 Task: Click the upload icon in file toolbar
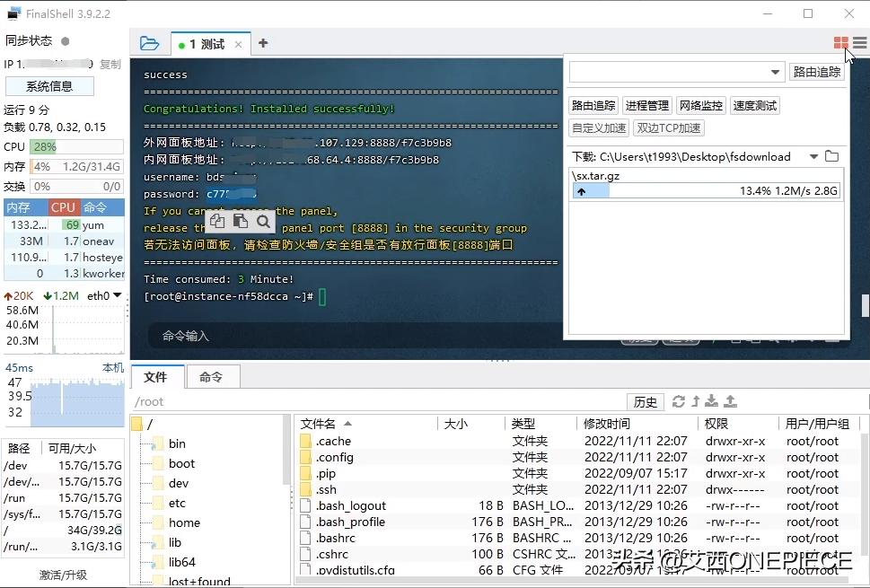pyautogui.click(x=730, y=401)
